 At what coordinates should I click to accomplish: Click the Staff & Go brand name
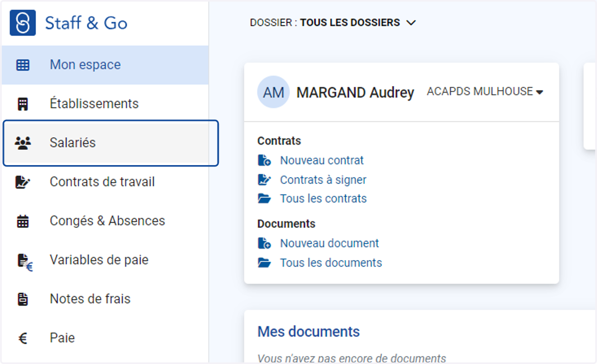coord(86,23)
